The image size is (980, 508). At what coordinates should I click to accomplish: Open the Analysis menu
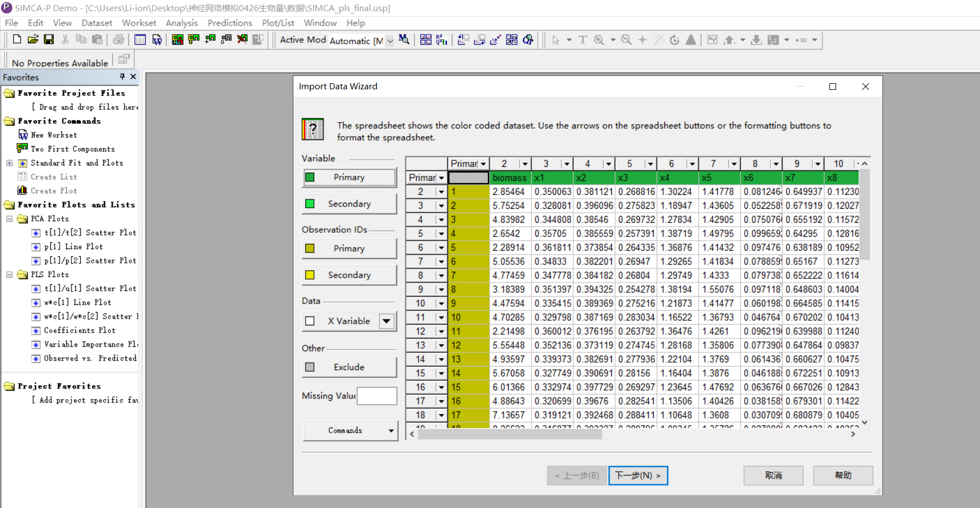pyautogui.click(x=182, y=23)
